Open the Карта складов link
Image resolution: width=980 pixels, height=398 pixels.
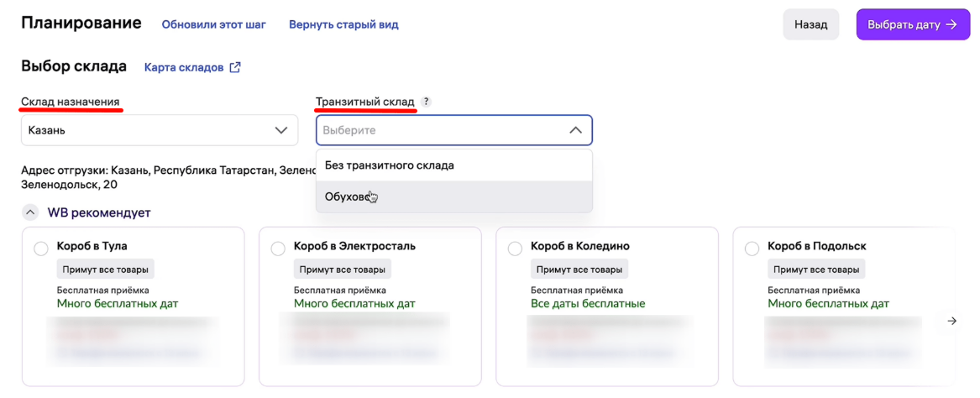(x=184, y=67)
